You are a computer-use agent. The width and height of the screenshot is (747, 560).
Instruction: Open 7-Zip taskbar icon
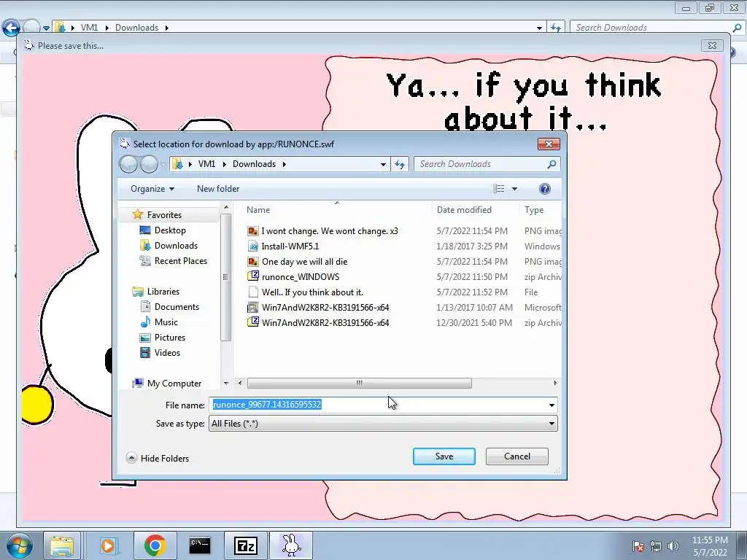[245, 545]
